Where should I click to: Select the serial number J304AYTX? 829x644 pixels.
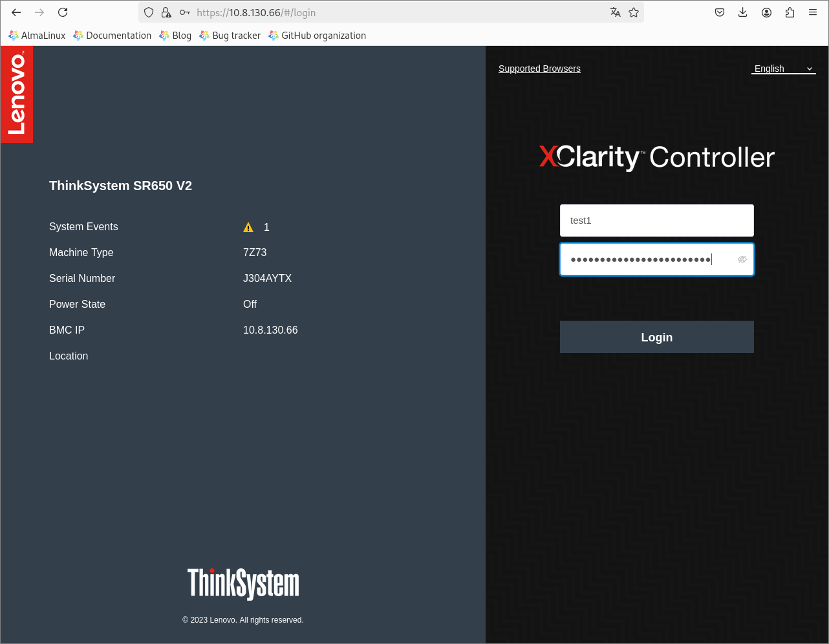pos(267,278)
